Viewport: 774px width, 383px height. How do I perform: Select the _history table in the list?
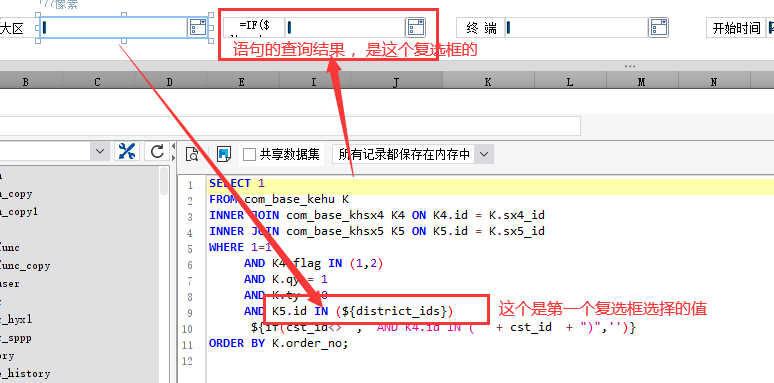click(x=25, y=374)
